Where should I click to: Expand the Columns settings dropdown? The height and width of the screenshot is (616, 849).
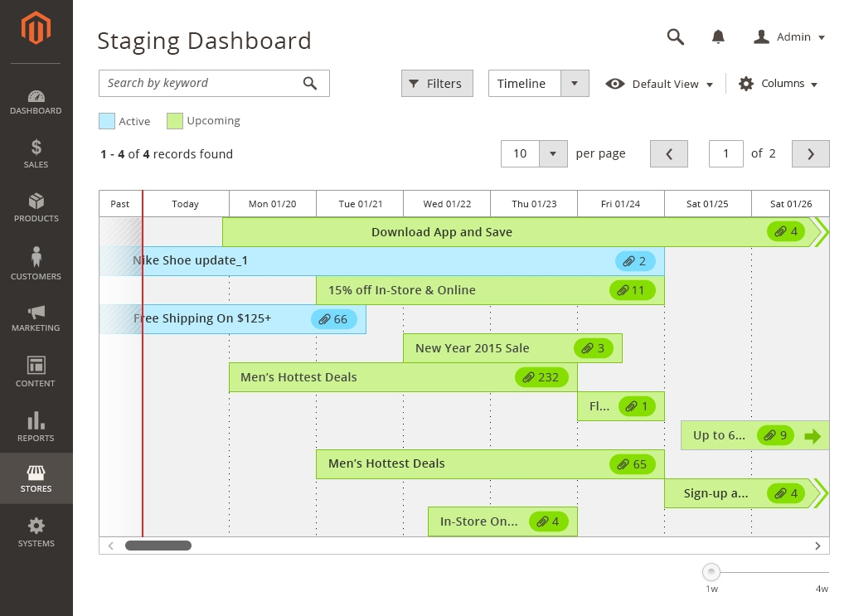pyautogui.click(x=778, y=84)
